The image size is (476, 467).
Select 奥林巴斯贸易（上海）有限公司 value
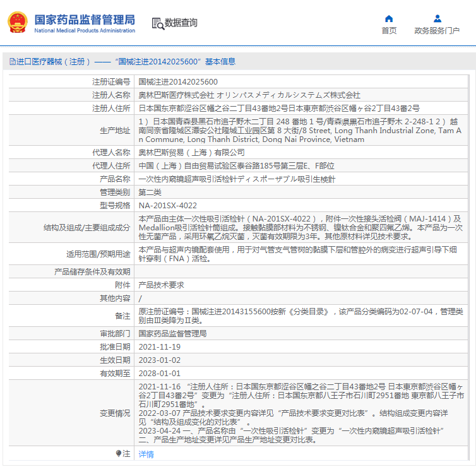[x=191, y=152]
